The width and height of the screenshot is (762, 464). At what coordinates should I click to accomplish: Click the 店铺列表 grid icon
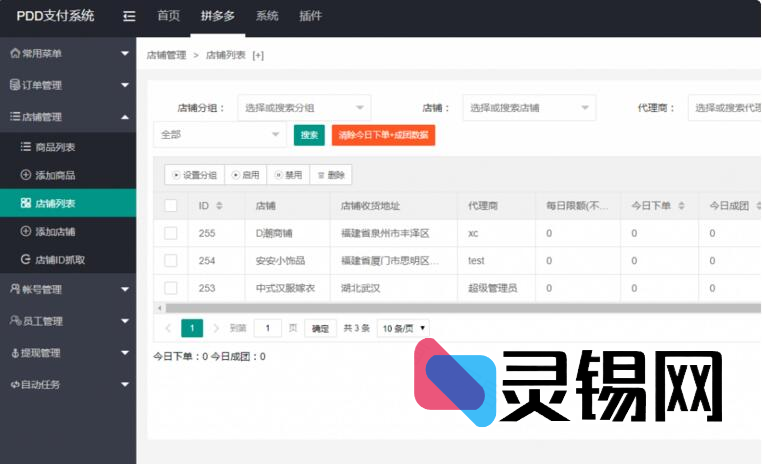pos(26,203)
